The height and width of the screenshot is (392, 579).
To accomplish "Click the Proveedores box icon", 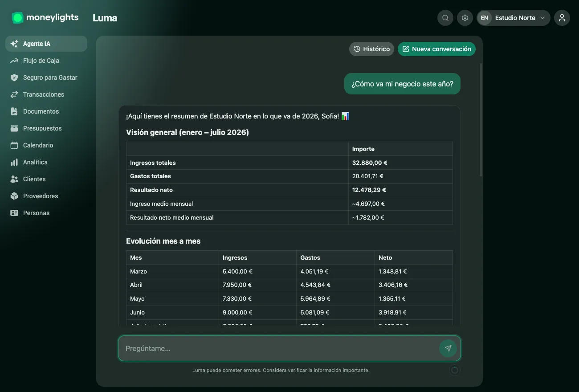I will [x=14, y=196].
